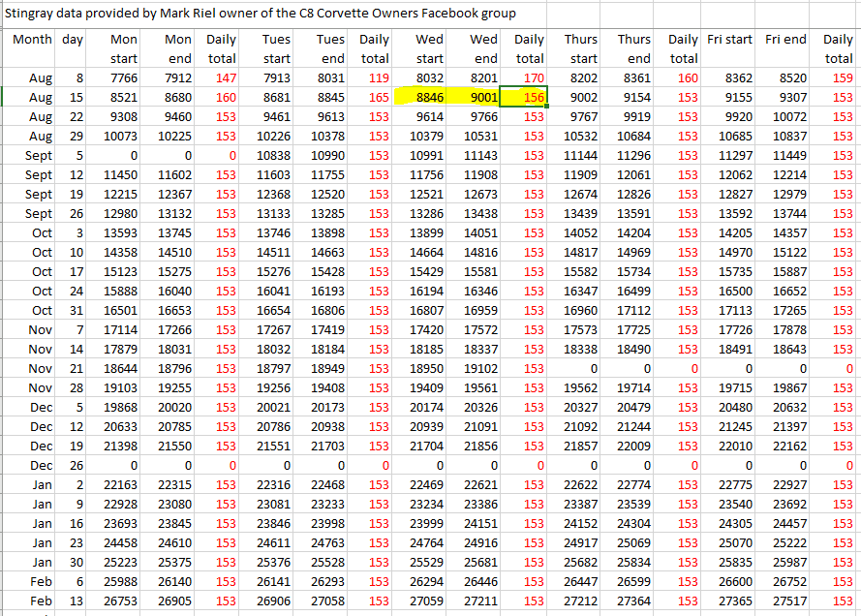Click the red daily total 170

[x=532, y=77]
